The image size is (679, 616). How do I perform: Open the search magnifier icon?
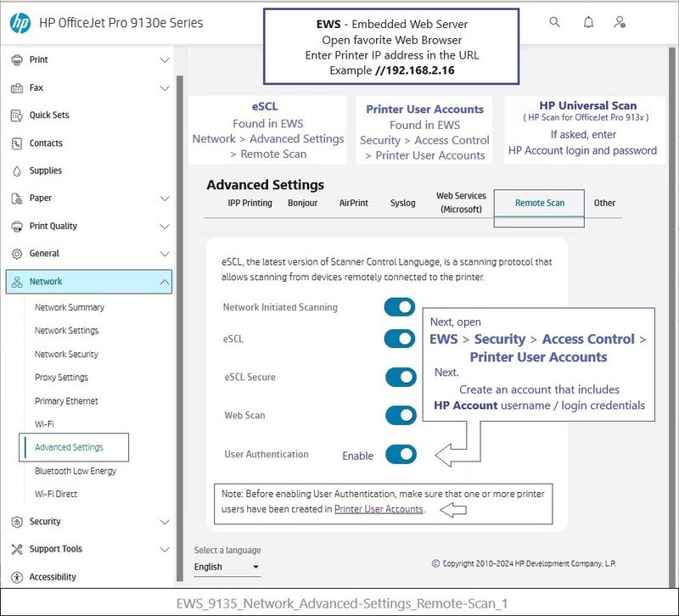pos(554,23)
